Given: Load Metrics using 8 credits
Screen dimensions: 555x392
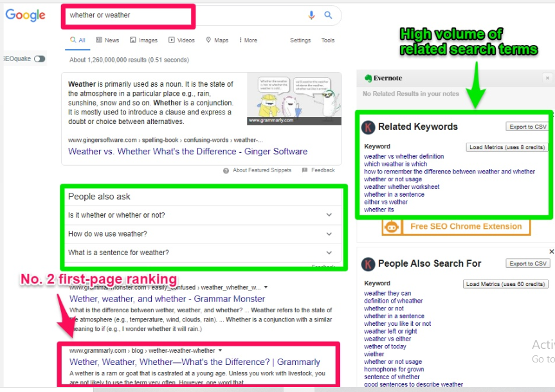Looking at the screenshot, I should coord(507,147).
